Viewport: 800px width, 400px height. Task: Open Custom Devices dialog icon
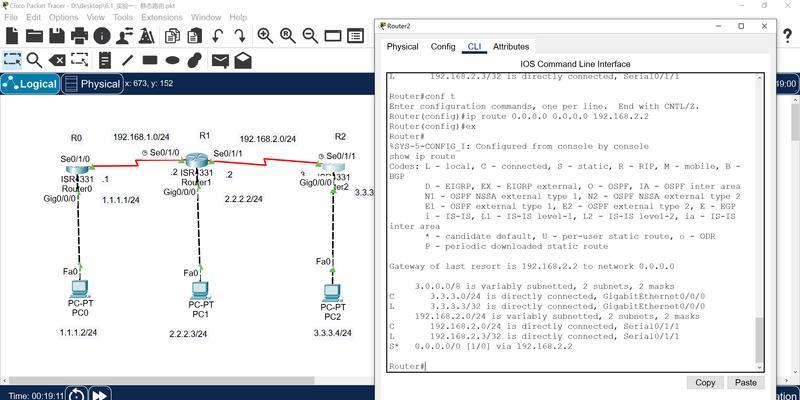tap(355, 36)
